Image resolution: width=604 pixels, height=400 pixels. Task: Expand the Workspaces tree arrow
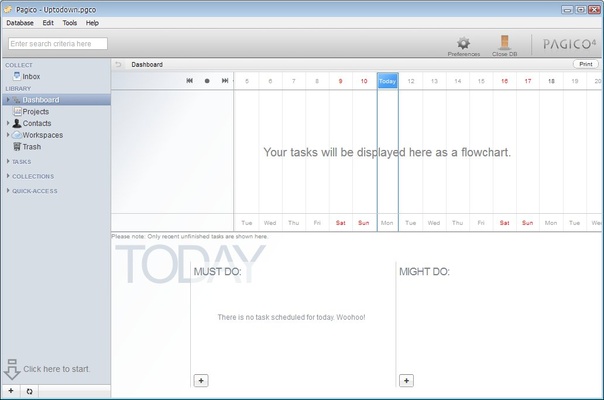(x=8, y=134)
